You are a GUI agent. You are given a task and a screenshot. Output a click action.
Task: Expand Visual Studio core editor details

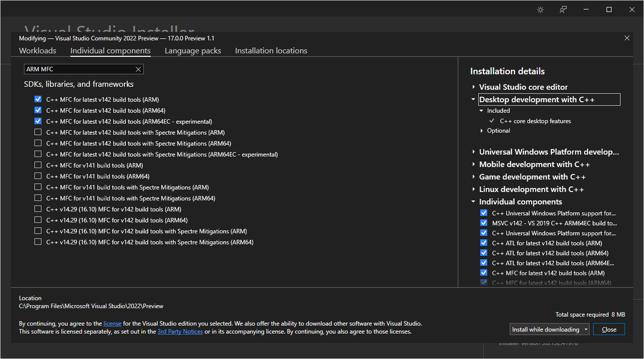(x=473, y=87)
